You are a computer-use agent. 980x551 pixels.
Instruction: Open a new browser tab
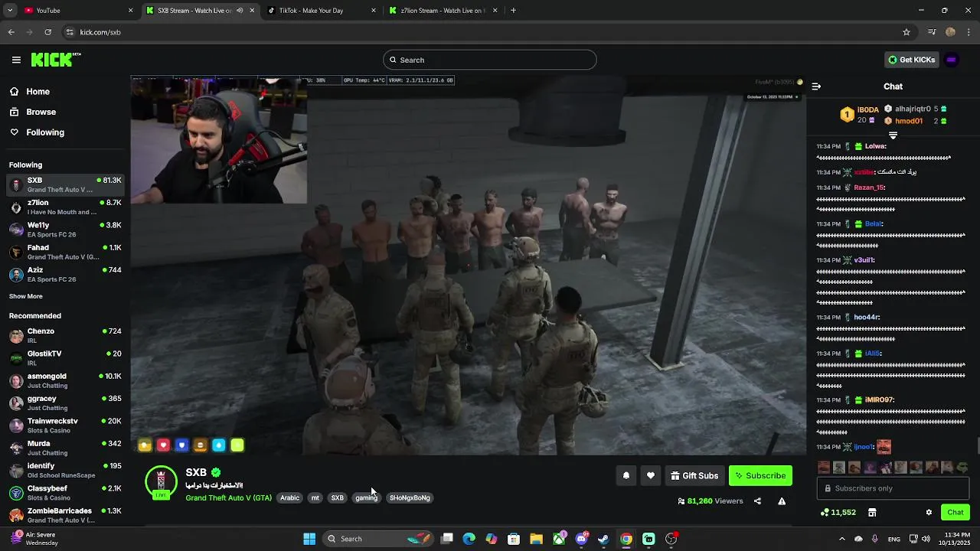(513, 11)
